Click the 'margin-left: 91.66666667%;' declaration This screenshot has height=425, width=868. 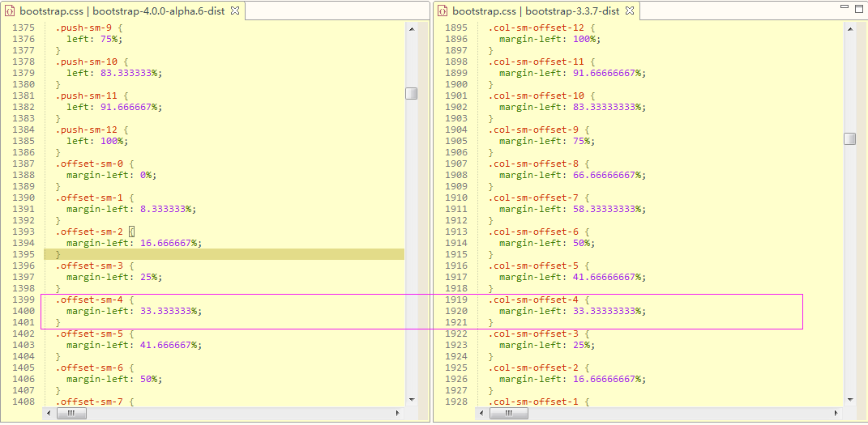(572, 73)
